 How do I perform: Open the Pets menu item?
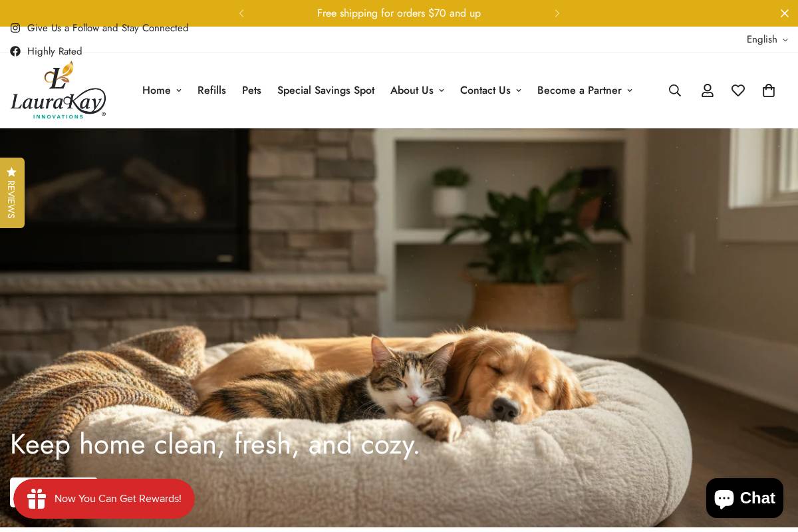tap(251, 90)
